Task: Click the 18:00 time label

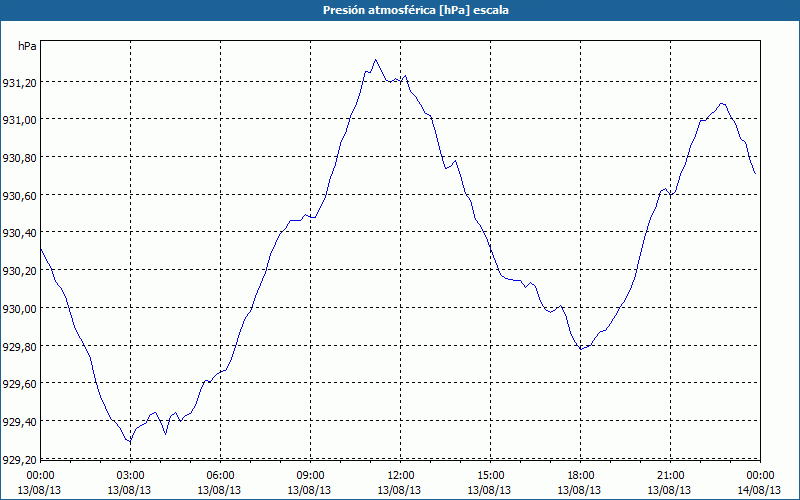Action: (580, 476)
